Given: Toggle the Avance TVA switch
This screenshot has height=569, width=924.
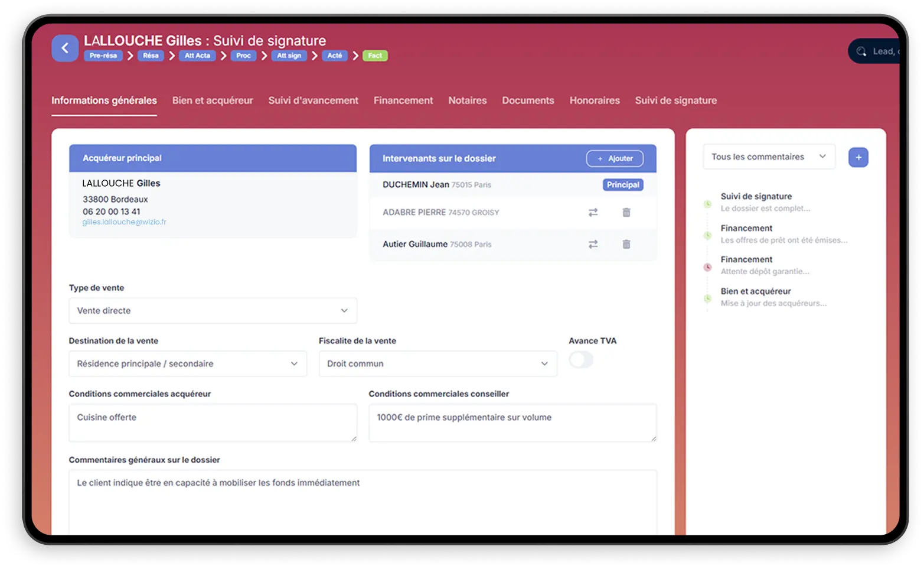Looking at the screenshot, I should tap(581, 359).
